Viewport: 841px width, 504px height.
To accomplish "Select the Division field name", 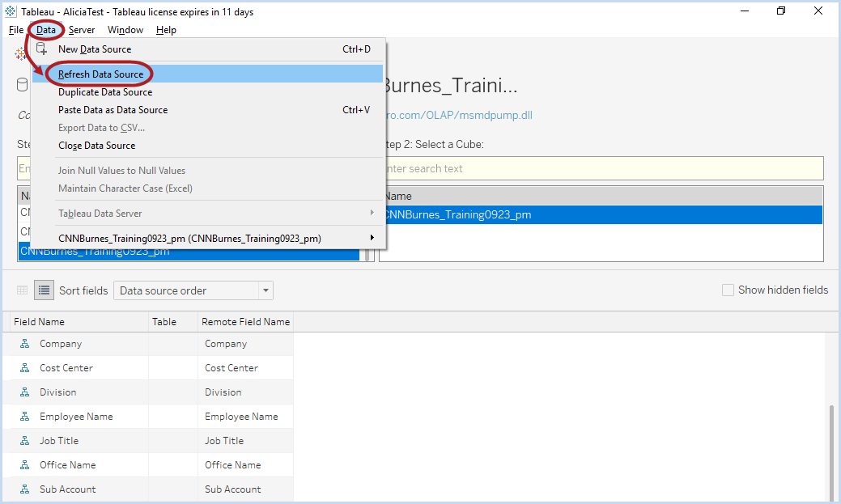I will pyautogui.click(x=58, y=392).
